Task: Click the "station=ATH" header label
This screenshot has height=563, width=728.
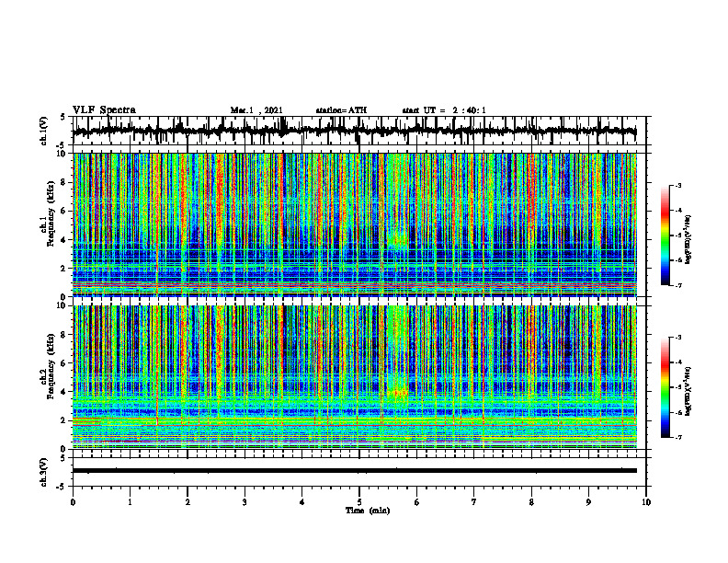Action: [341, 110]
